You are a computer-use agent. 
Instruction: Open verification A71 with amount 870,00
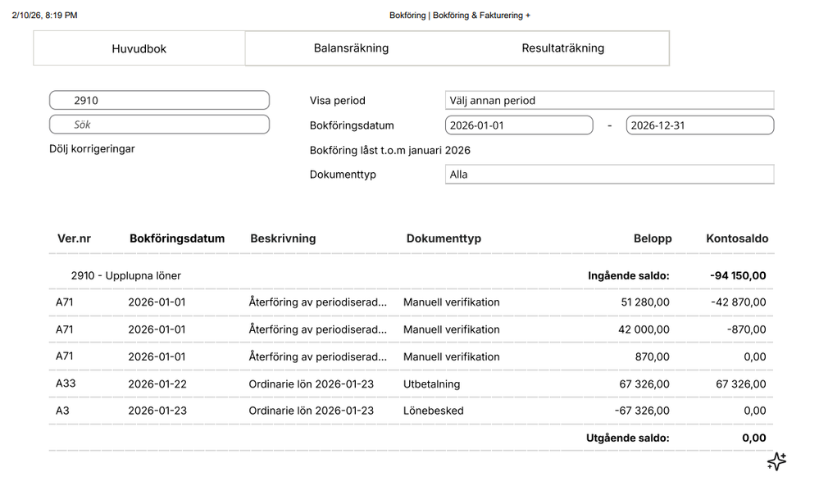411,356
